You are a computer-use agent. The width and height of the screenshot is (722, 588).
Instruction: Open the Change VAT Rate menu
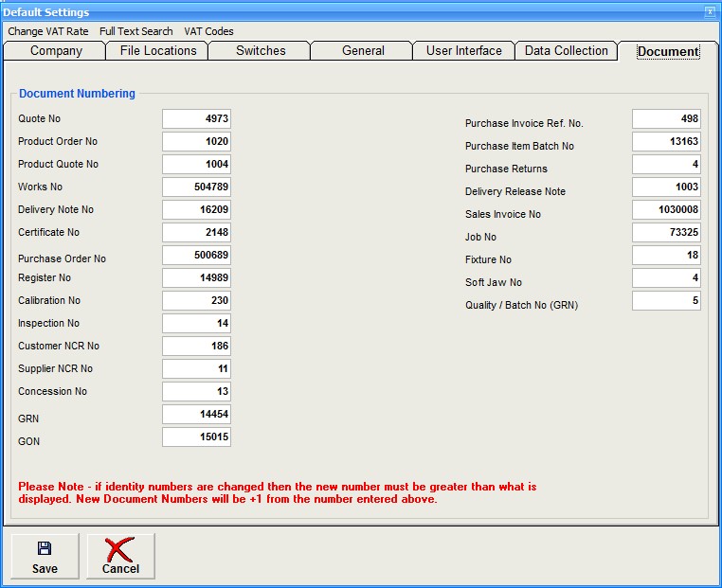pyautogui.click(x=48, y=31)
